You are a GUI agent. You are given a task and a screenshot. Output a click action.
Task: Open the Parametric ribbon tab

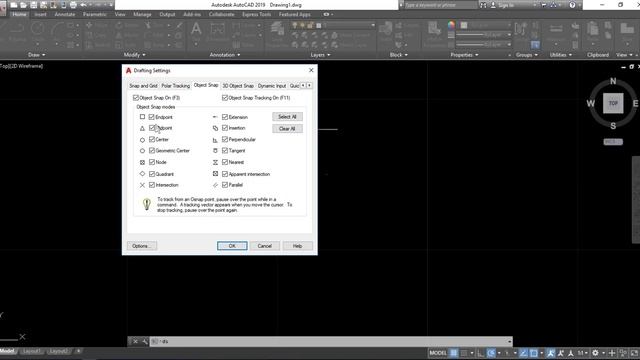pyautogui.click(x=95, y=14)
